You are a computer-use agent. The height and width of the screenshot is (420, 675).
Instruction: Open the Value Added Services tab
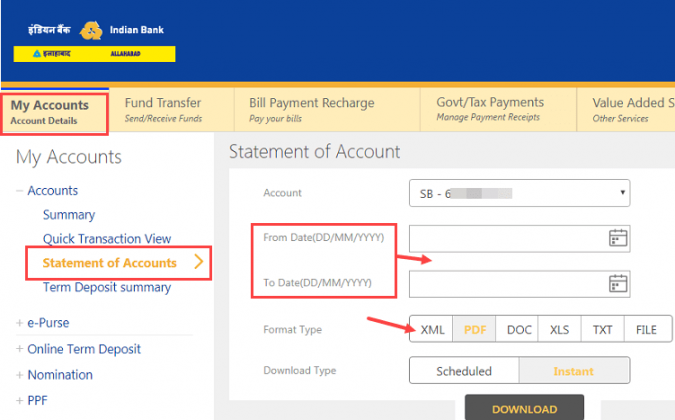tap(626, 110)
